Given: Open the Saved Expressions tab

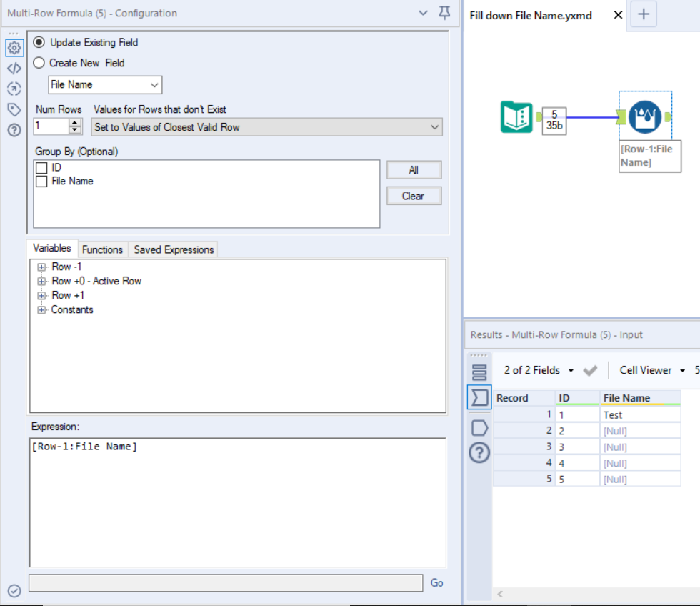Looking at the screenshot, I should pyautogui.click(x=173, y=249).
